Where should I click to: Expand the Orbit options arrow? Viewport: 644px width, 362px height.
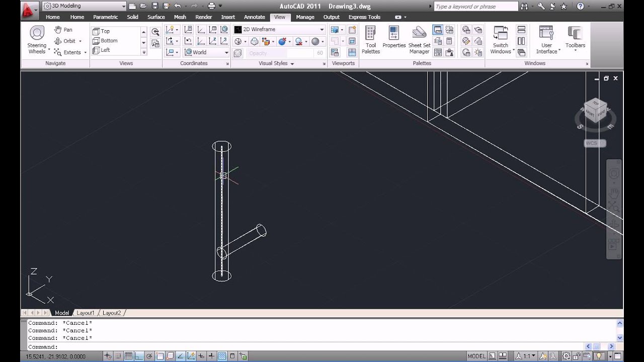80,41
